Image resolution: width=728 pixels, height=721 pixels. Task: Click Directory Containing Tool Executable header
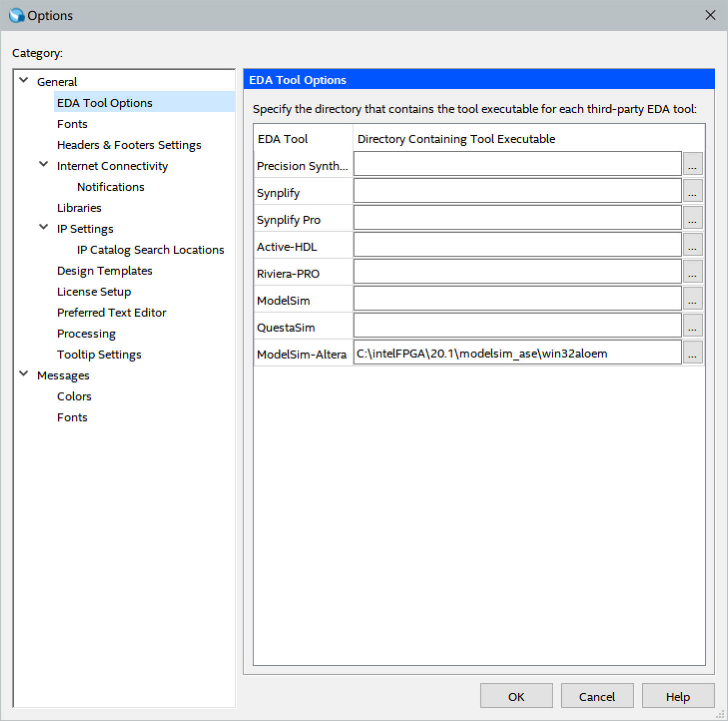point(529,138)
